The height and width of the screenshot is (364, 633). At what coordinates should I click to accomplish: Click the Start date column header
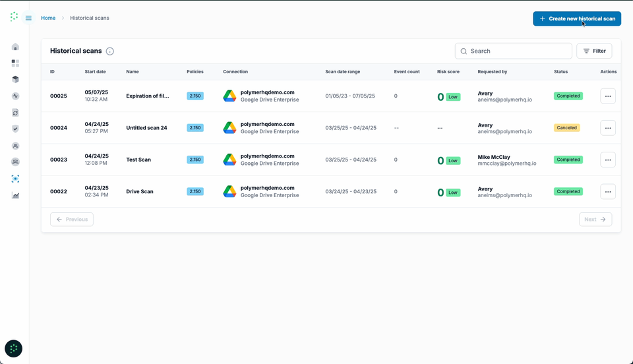(95, 72)
